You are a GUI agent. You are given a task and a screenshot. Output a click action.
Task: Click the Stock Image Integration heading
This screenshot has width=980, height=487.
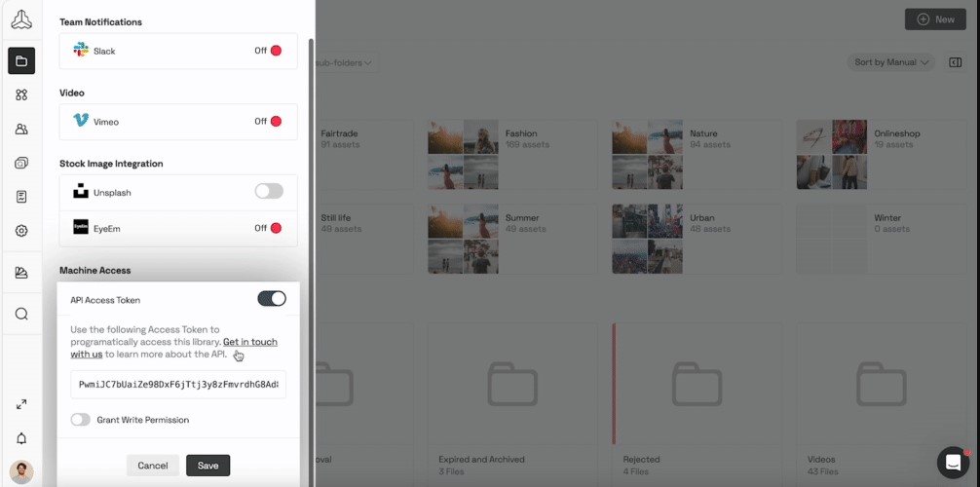pyautogui.click(x=111, y=164)
